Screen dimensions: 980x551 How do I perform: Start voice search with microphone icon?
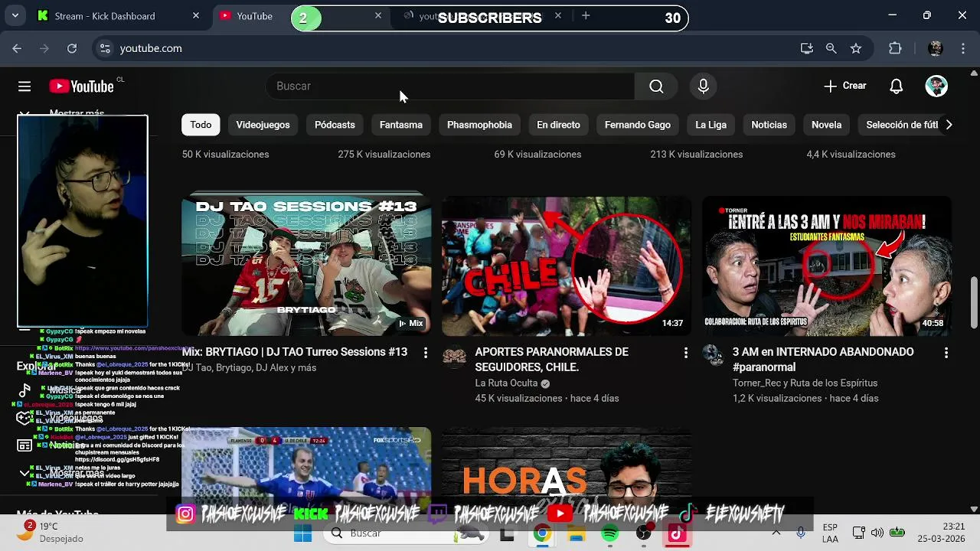[703, 86]
